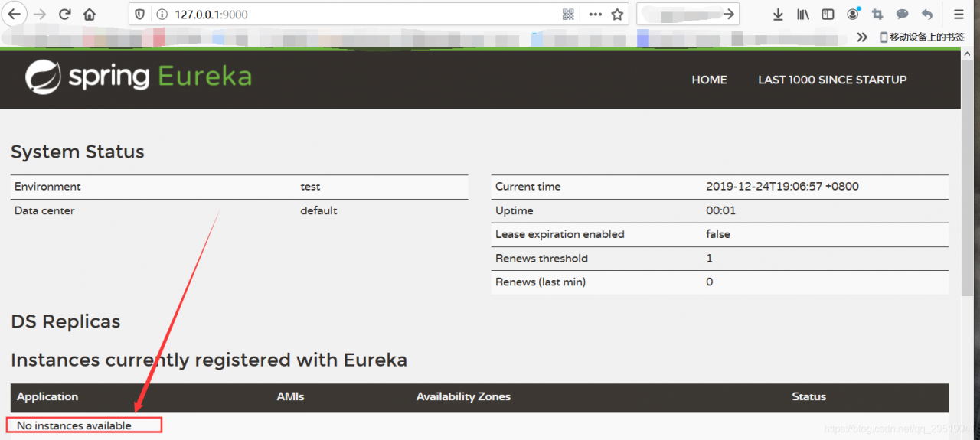Viewport: 980px width, 440px height.
Task: Open the browser home page icon
Action: tap(90, 14)
